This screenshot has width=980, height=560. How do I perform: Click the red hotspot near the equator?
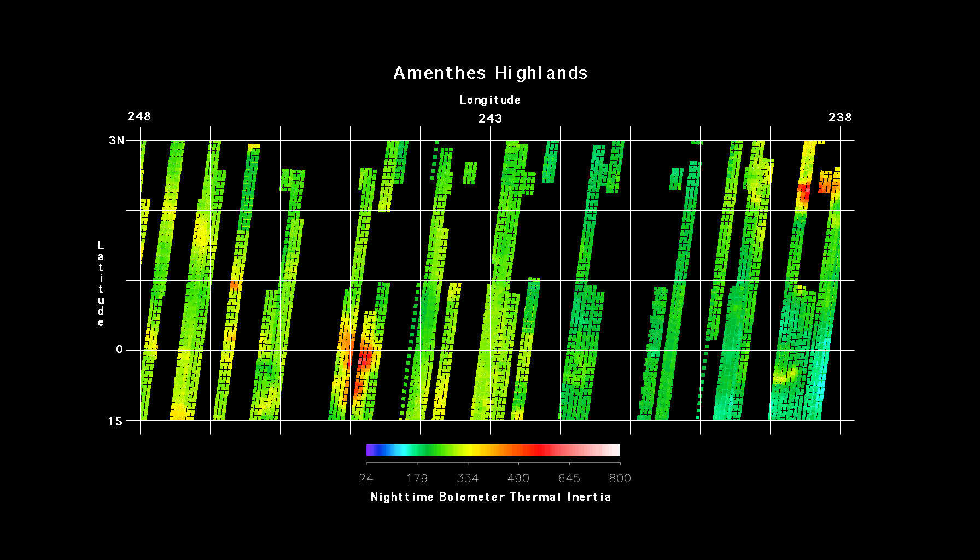[x=364, y=358]
